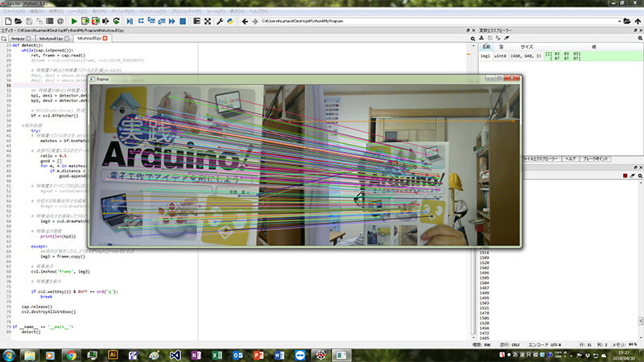Open the working directory path dropdown
644x362 pixels.
point(619,21)
